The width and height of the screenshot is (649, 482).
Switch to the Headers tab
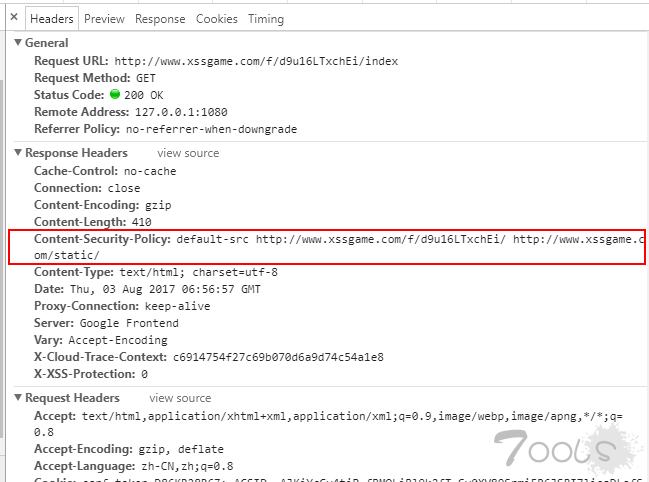click(52, 19)
